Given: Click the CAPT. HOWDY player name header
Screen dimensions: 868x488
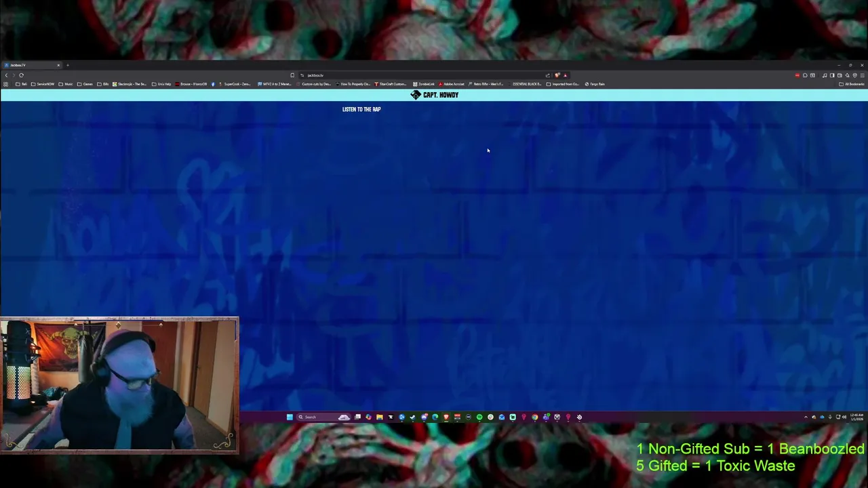Looking at the screenshot, I should [435, 95].
